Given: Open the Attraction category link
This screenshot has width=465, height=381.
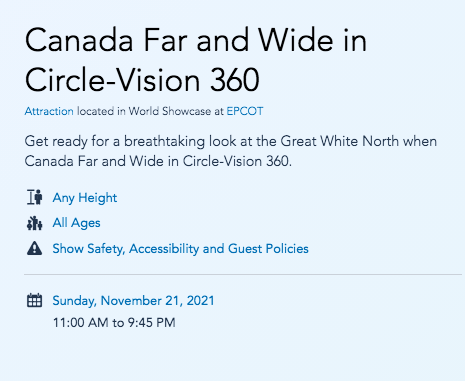Looking at the screenshot, I should tap(49, 111).
